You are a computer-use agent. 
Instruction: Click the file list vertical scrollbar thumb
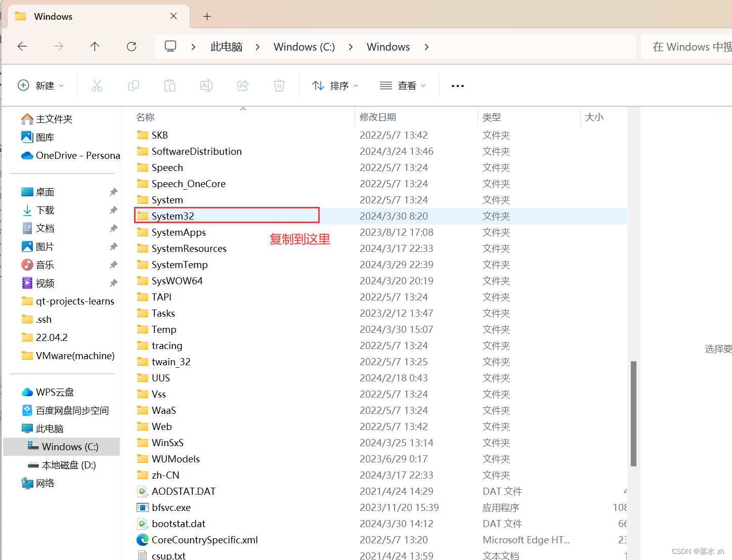[x=633, y=413]
